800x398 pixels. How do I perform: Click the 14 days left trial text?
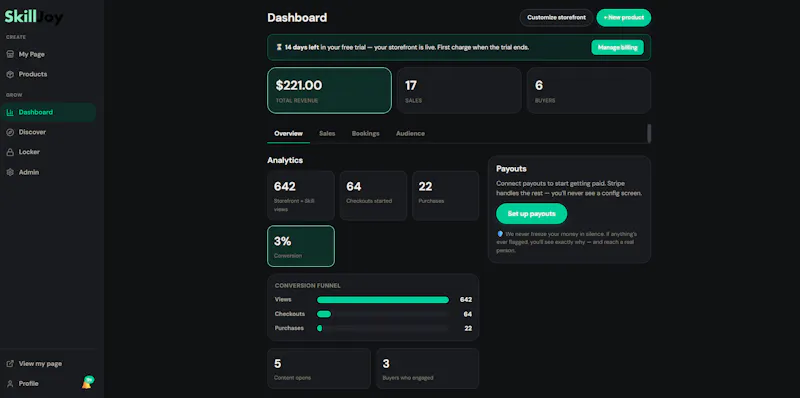[302, 47]
